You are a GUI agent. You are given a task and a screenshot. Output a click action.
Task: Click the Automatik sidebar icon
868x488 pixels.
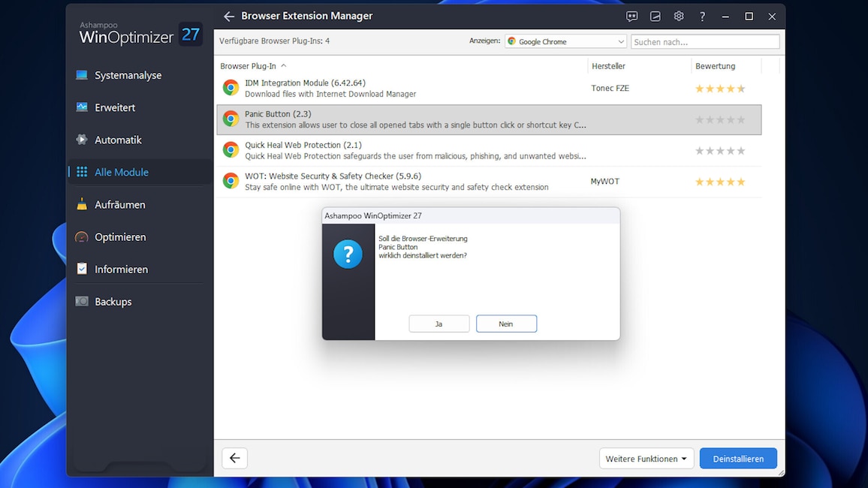coord(82,140)
